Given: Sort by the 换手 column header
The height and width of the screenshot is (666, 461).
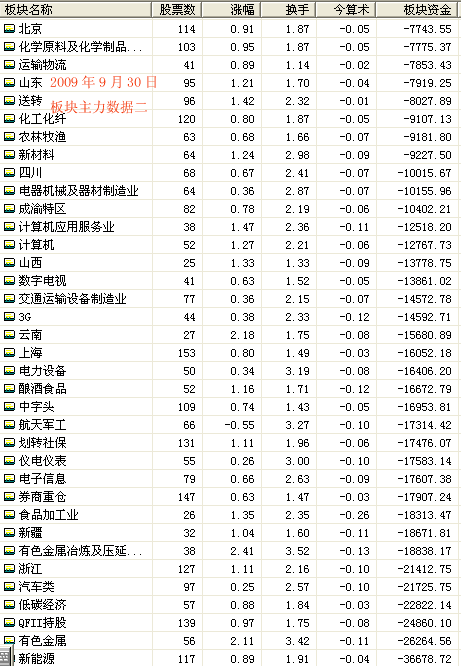Looking at the screenshot, I should click(x=288, y=9).
